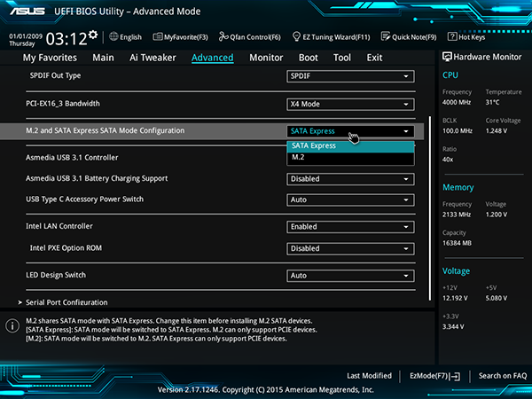The height and width of the screenshot is (399, 532).
Task: Open the Monitor tab
Action: point(266,58)
